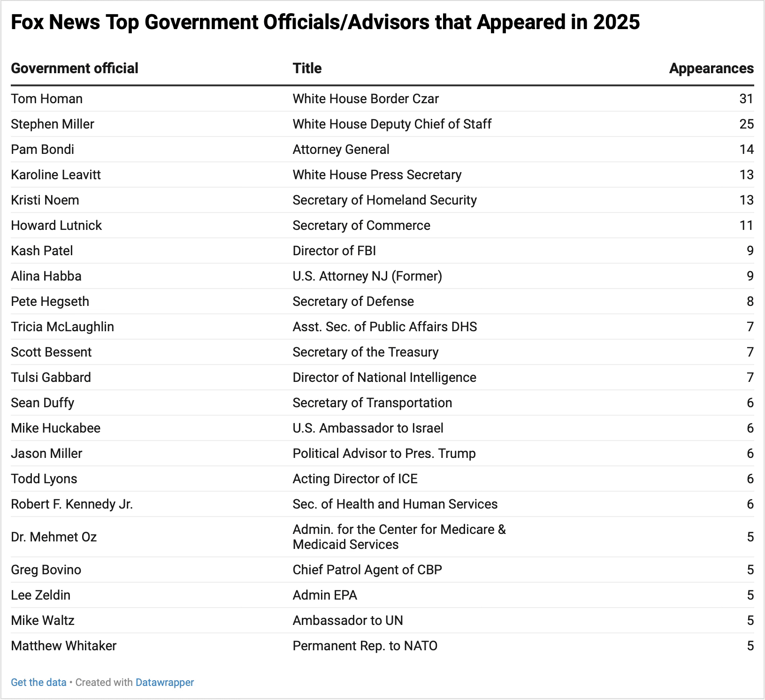The height and width of the screenshot is (700, 765).
Task: Click the 'Appearances' column header
Action: pyautogui.click(x=711, y=68)
